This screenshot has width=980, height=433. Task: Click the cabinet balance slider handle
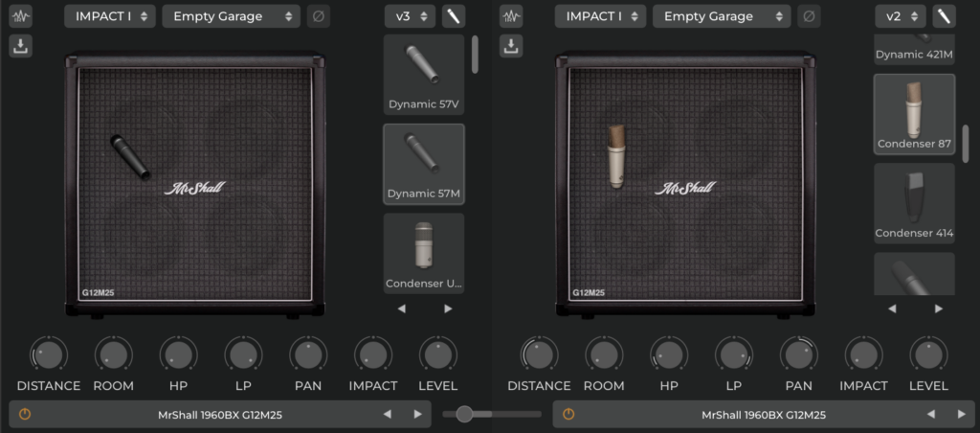click(465, 414)
